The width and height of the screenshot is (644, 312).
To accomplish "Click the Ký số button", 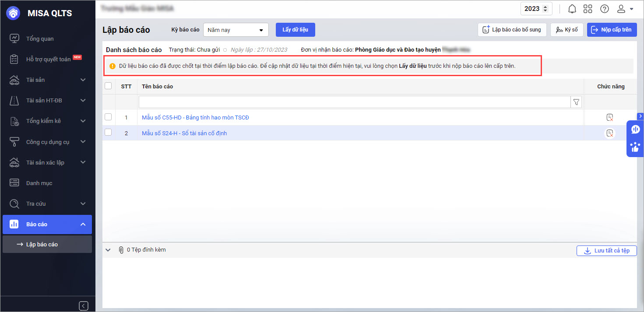I will click(x=567, y=30).
